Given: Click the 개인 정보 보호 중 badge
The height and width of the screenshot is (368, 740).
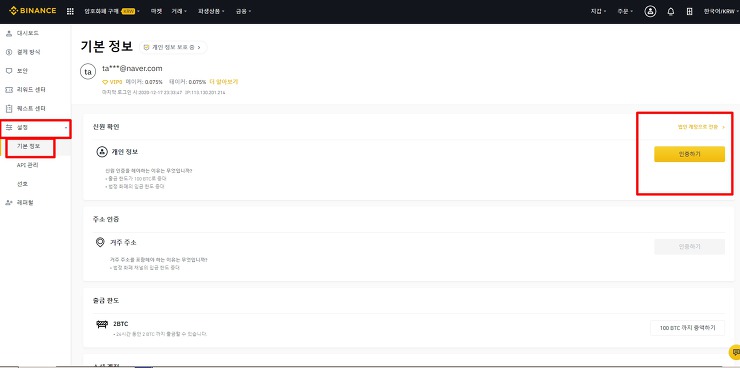Looking at the screenshot, I should [173, 47].
